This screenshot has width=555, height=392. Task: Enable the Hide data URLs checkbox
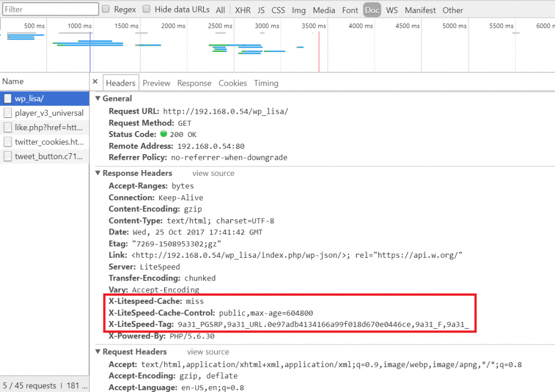click(x=146, y=9)
